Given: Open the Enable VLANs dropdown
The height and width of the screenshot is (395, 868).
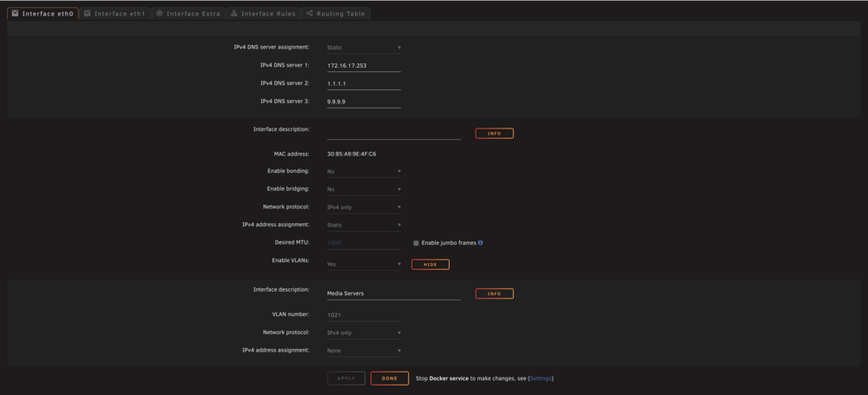Looking at the screenshot, I should tap(364, 264).
